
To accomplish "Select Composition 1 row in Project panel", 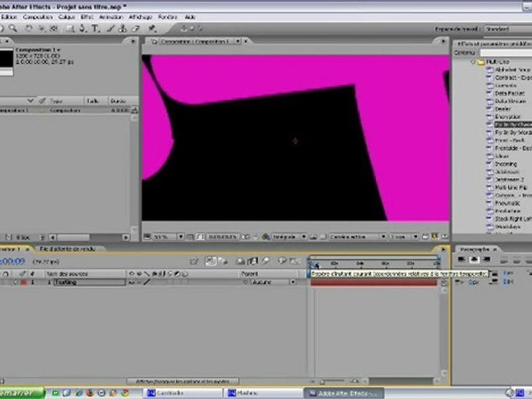I will click(x=64, y=110).
